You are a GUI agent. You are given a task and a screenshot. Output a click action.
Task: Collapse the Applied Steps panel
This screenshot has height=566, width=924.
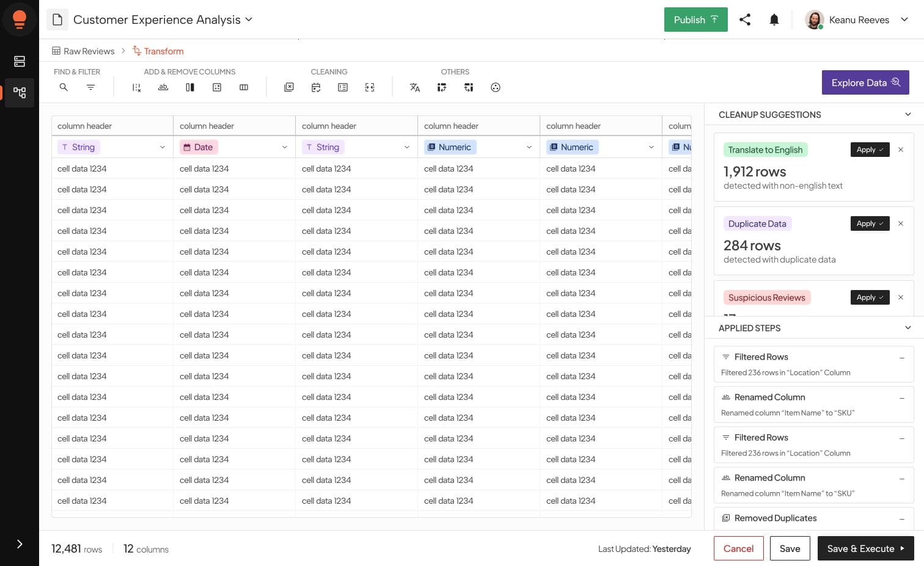(x=908, y=328)
